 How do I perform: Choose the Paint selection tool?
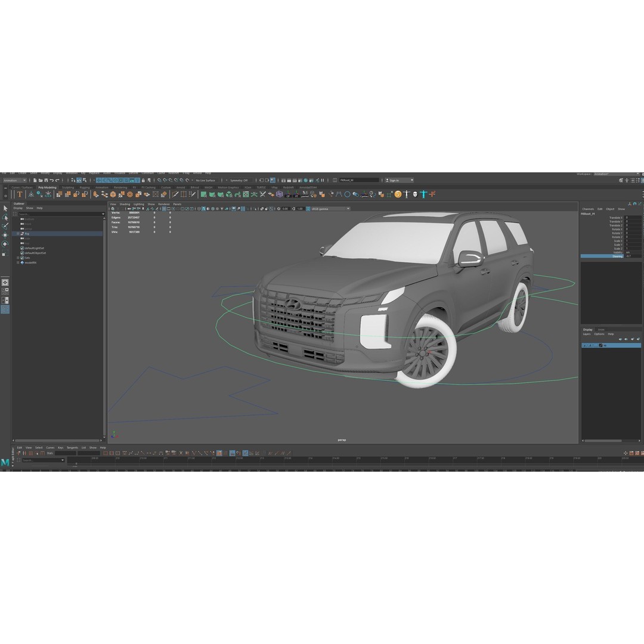pyautogui.click(x=5, y=227)
